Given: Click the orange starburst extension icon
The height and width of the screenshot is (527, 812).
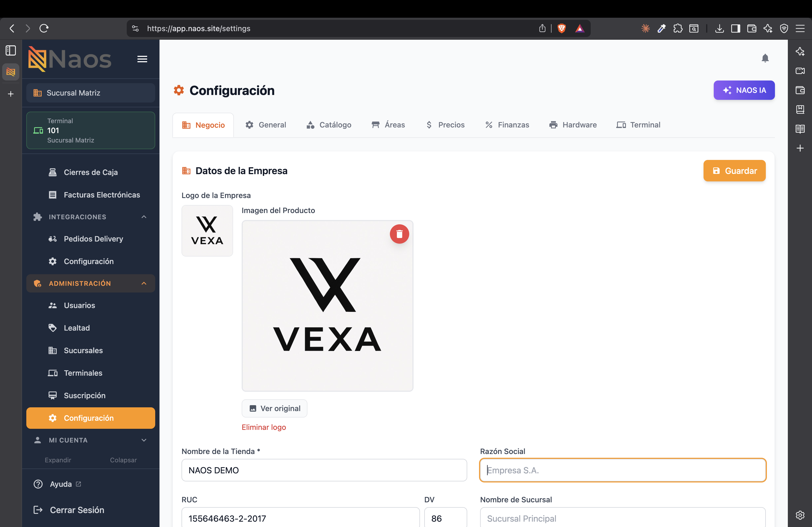Looking at the screenshot, I should pos(645,28).
